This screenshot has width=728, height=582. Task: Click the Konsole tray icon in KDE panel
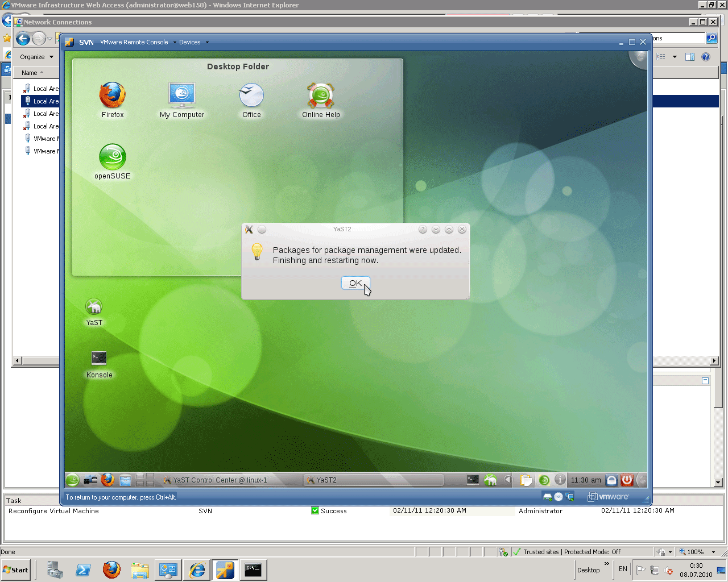coord(473,480)
